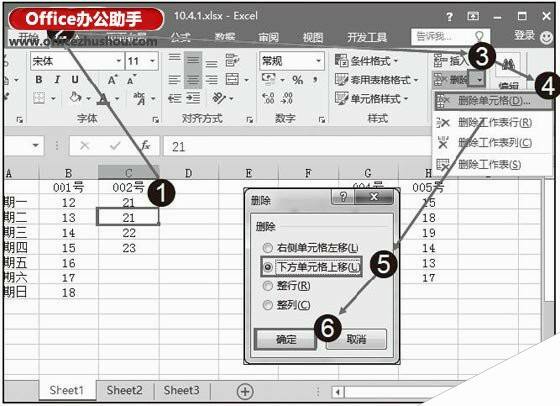Click the formula bar showing 21
This screenshot has width=560, height=406.
tap(296, 146)
